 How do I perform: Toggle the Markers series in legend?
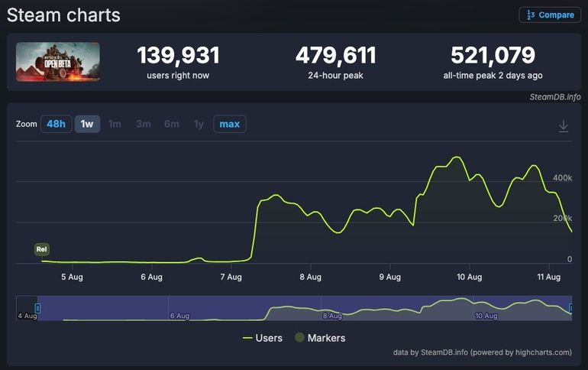pos(326,338)
